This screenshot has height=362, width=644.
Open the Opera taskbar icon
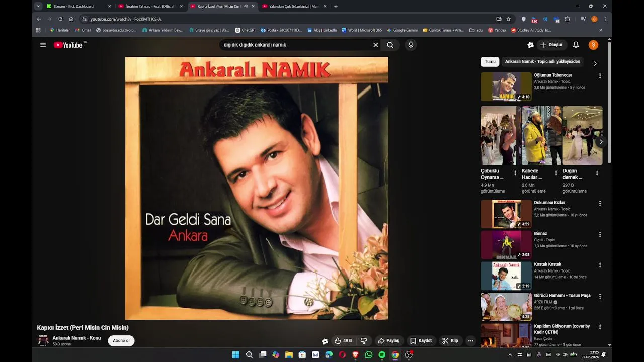[x=342, y=355]
